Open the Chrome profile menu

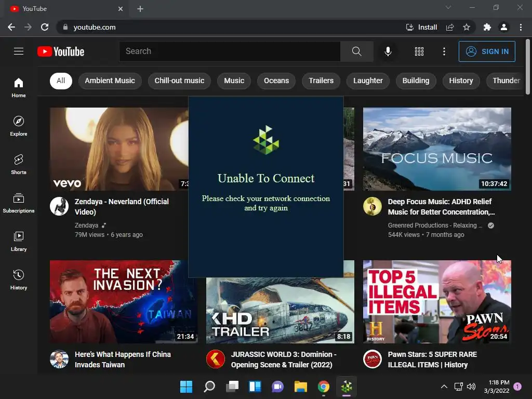pyautogui.click(x=504, y=27)
